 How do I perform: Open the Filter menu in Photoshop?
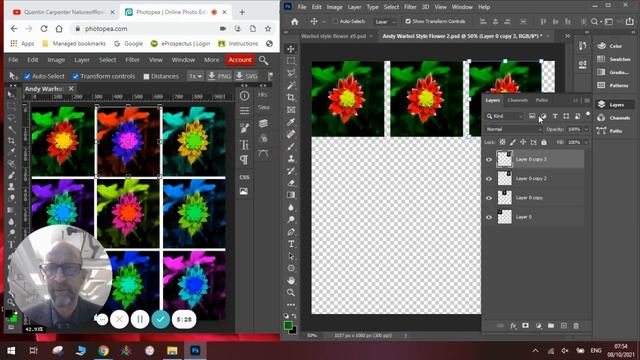pos(410,7)
